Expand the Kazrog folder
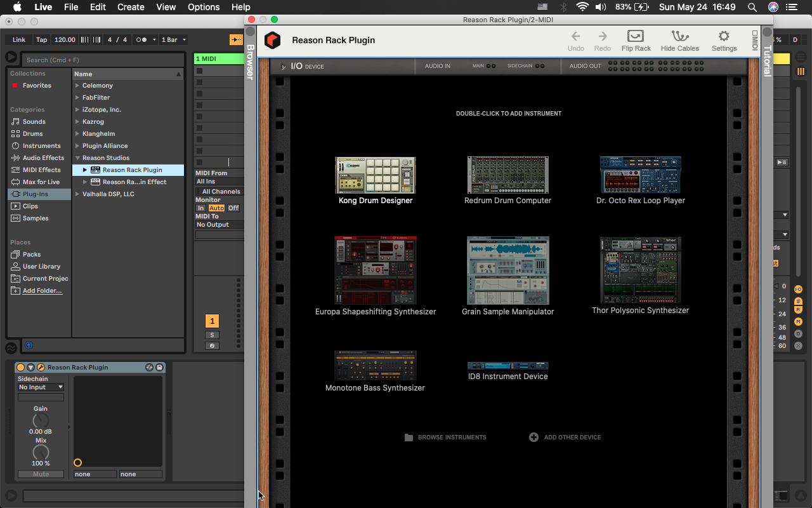The width and height of the screenshot is (812, 508). point(77,122)
